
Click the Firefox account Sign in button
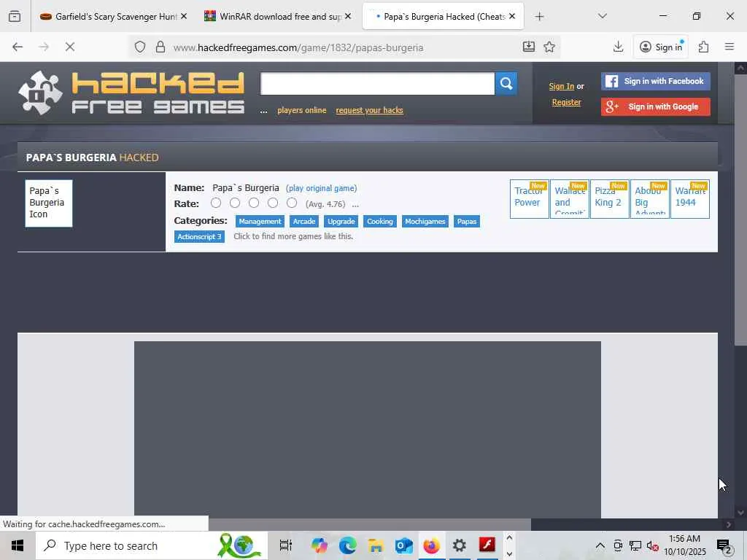click(x=661, y=47)
